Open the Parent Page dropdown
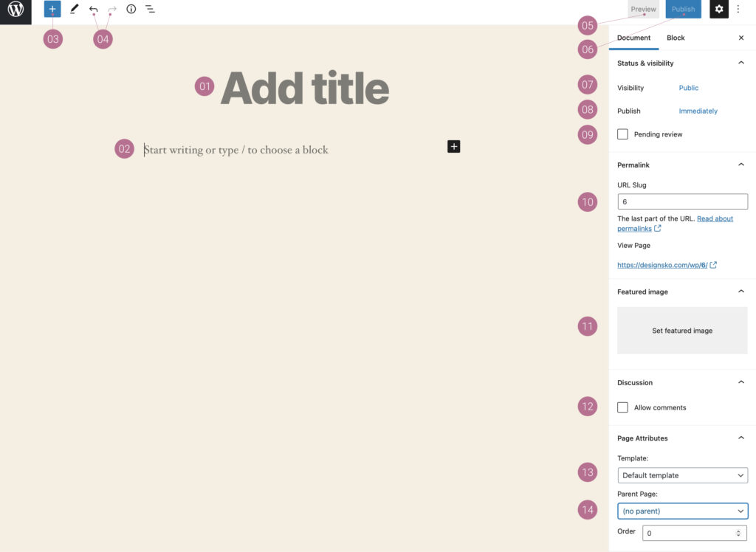The height and width of the screenshot is (552, 756). pyautogui.click(x=681, y=510)
